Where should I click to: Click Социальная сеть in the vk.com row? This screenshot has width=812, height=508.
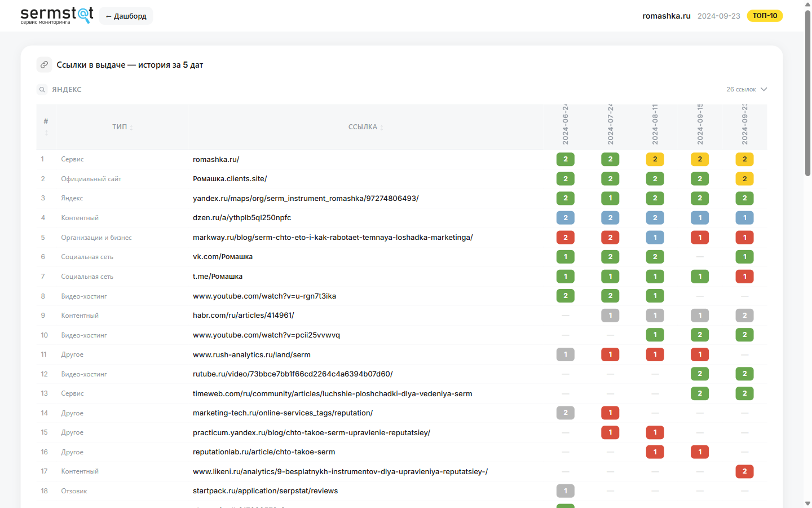click(x=87, y=257)
